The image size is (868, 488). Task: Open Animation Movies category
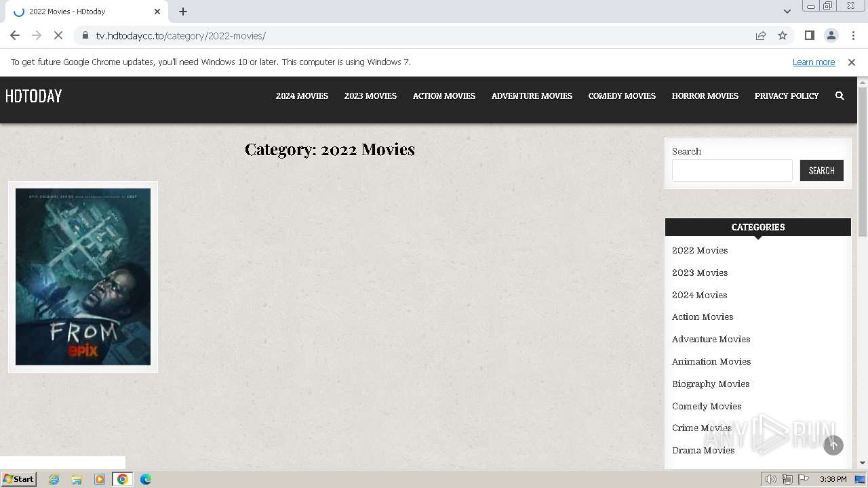(x=711, y=361)
